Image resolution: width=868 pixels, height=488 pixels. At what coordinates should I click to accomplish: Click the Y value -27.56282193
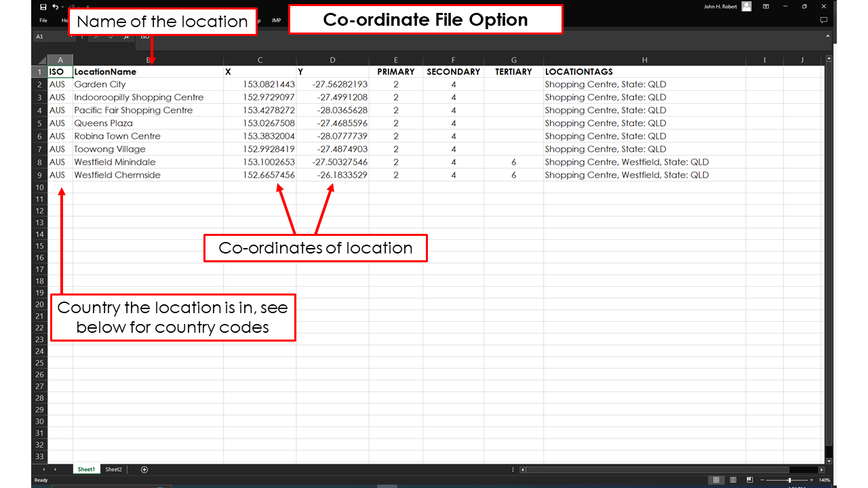click(332, 85)
